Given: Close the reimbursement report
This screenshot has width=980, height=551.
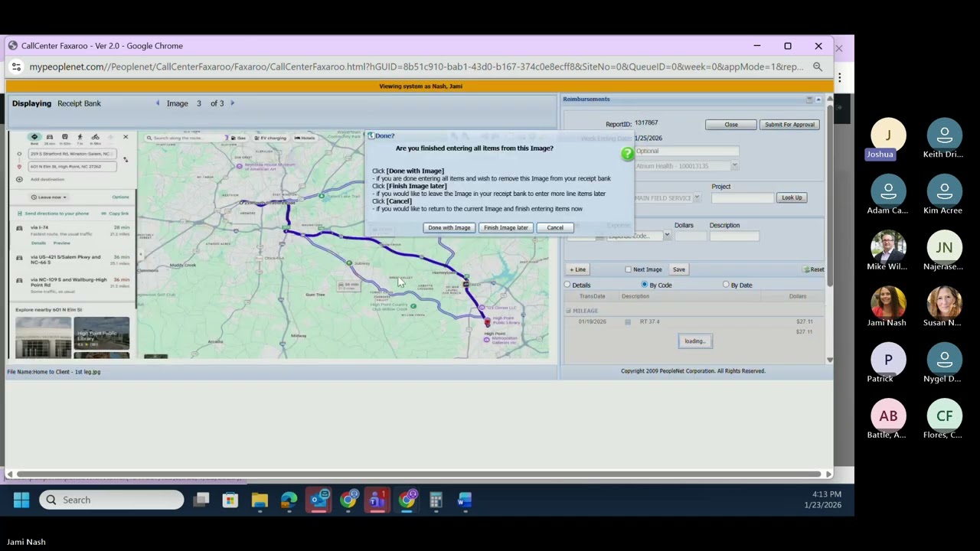Looking at the screenshot, I should pyautogui.click(x=731, y=125).
